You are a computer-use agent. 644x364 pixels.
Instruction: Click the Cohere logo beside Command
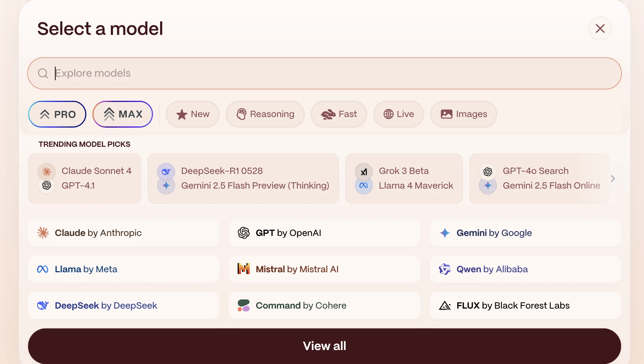point(244,305)
